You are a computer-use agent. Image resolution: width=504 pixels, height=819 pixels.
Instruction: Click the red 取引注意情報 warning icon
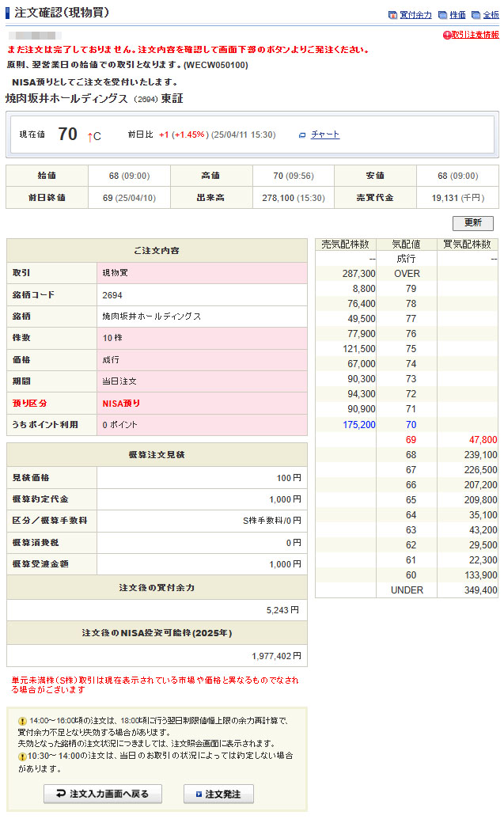447,36
